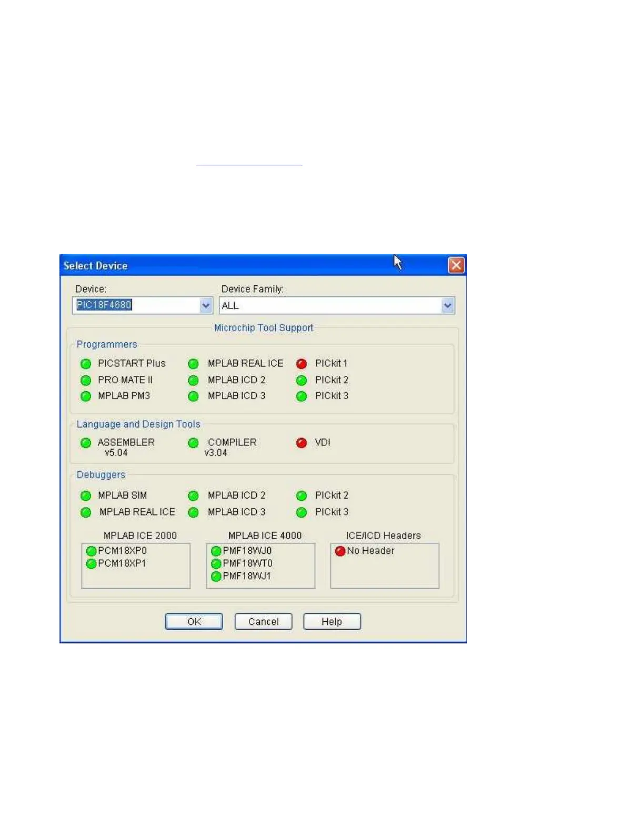The image size is (644, 834).
Task: Click the green indicator for Debuggers PICkit 3
Action: tap(301, 512)
